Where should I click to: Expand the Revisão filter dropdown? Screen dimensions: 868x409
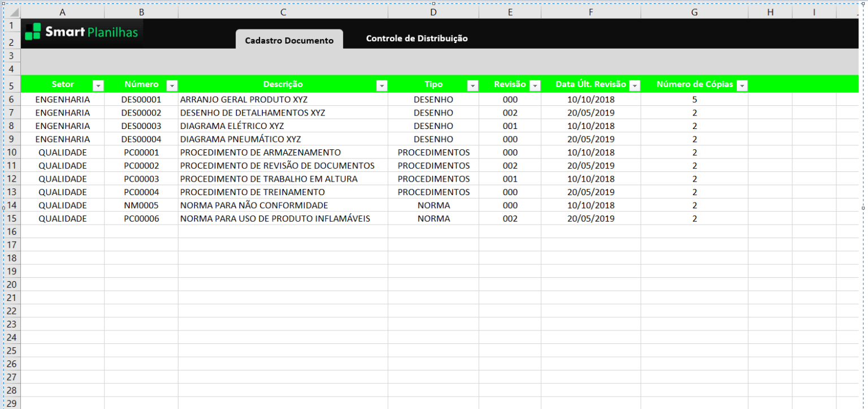click(x=535, y=85)
